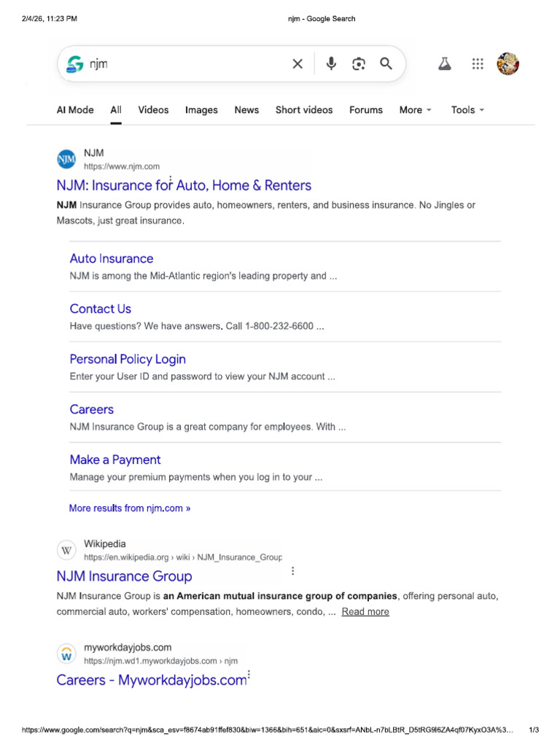Screen dimensions: 560x747
Task: Click the NJM site favicon
Action: (x=66, y=159)
